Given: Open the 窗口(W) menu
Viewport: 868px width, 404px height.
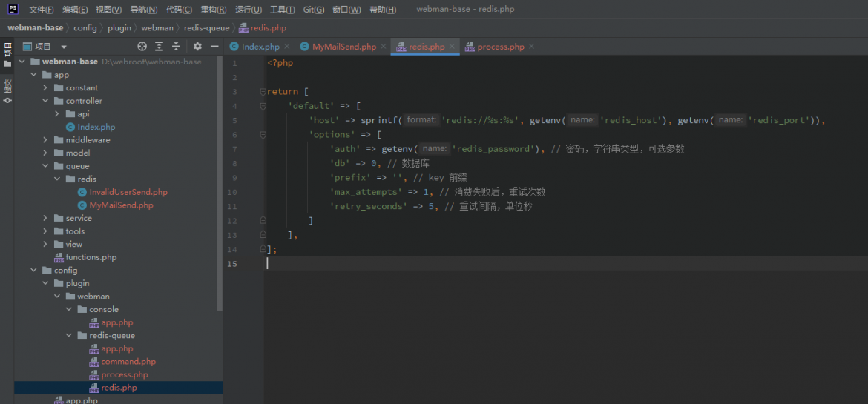Looking at the screenshot, I should 346,10.
